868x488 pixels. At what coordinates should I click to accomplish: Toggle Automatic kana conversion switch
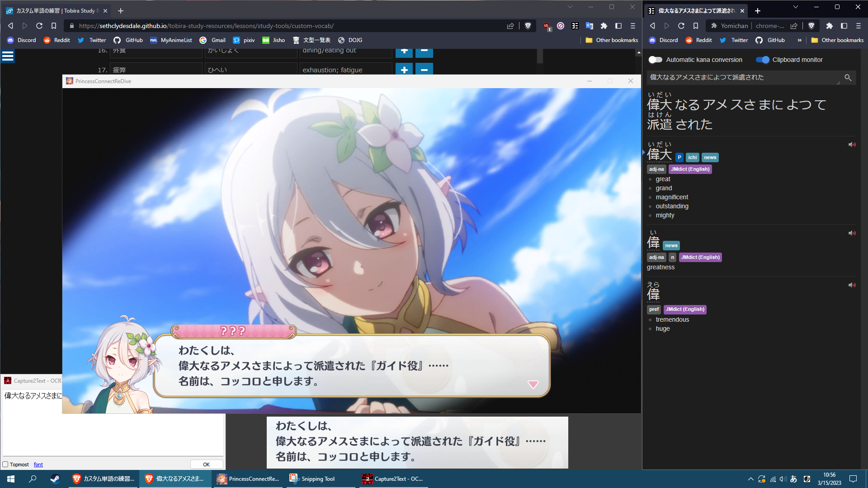tap(655, 60)
